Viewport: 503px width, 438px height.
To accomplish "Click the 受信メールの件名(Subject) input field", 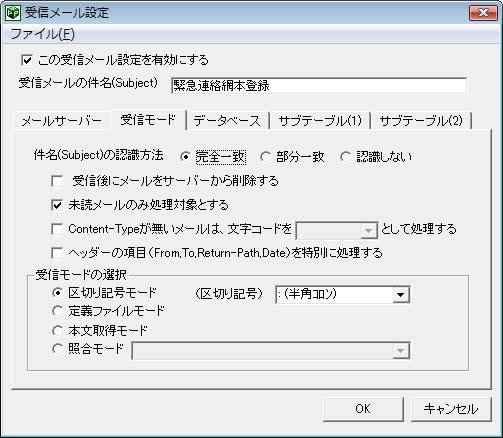I will pyautogui.click(x=319, y=86).
